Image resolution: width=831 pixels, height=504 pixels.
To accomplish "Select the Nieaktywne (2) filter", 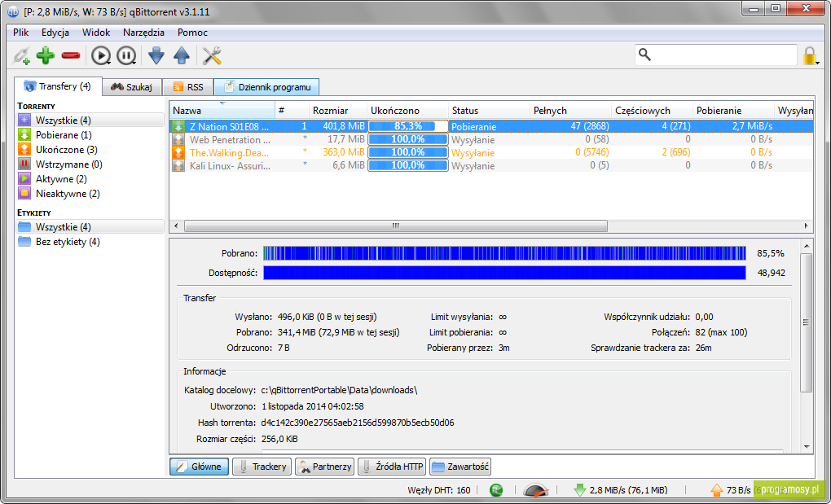I will [68, 194].
